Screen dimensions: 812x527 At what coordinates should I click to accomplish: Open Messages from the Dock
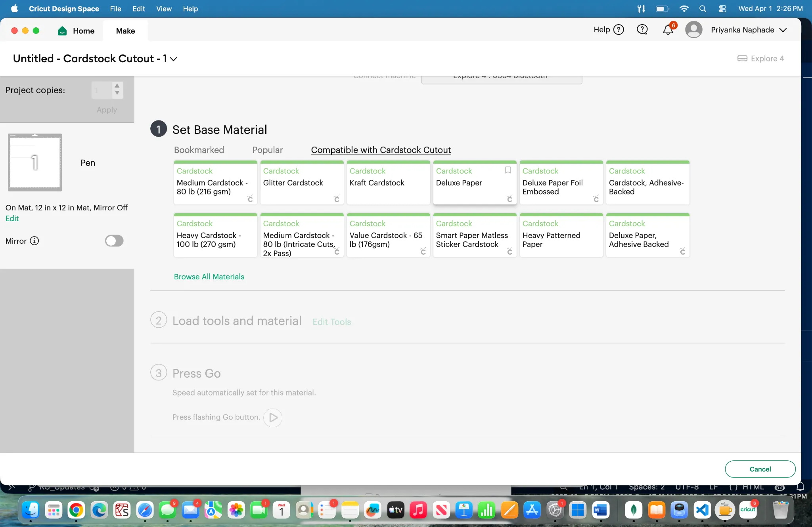167,510
